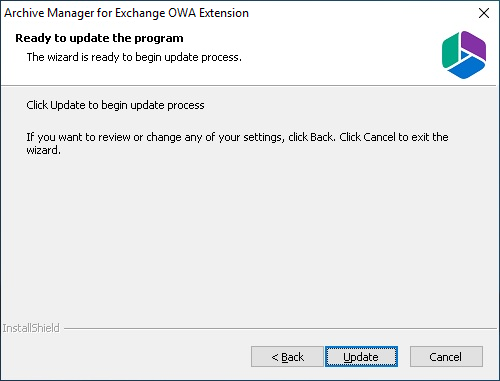This screenshot has height=381, width=500.
Task: Click the word 'wizard.' on the paragraph's second line
Action: click(44, 150)
